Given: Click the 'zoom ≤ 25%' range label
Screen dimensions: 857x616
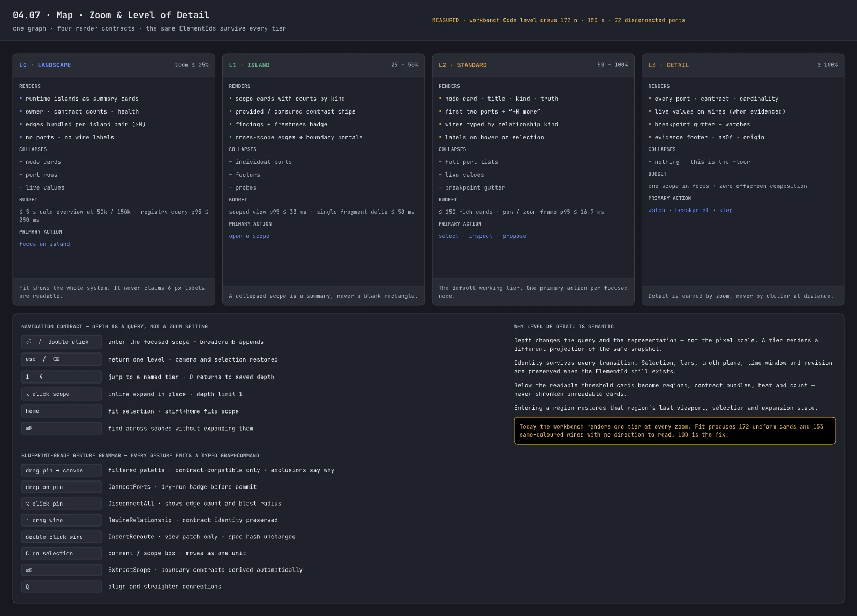Looking at the screenshot, I should coord(192,65).
